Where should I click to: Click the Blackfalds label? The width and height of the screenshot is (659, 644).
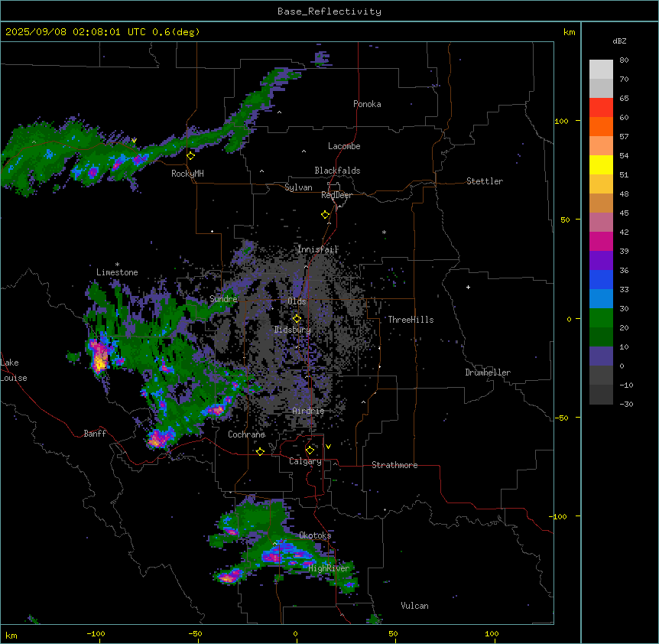pyautogui.click(x=337, y=171)
